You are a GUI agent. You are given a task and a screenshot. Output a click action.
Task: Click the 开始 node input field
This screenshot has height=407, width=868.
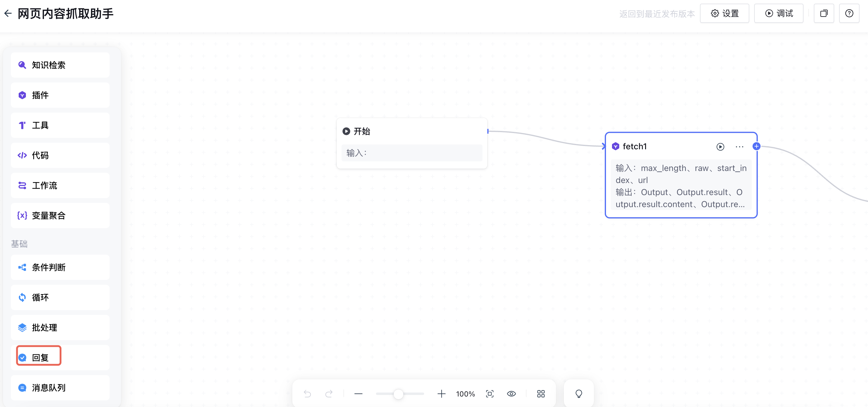411,153
